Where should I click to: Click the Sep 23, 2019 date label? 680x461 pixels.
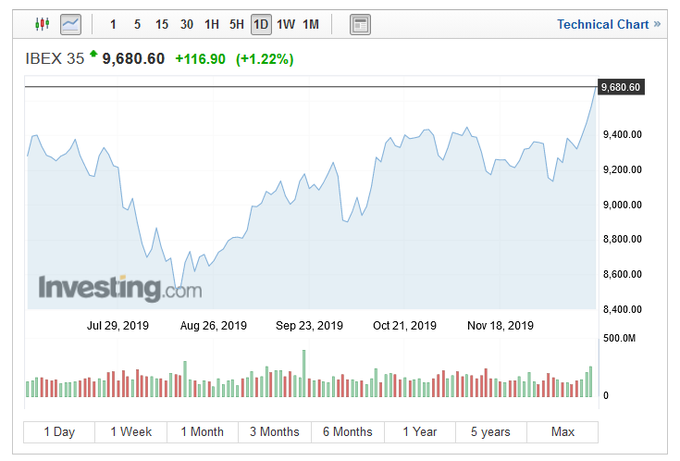tap(309, 326)
